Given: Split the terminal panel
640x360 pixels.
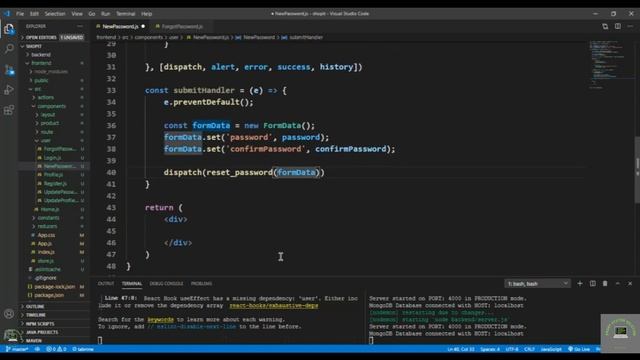Looking at the screenshot, I should click(593, 283).
